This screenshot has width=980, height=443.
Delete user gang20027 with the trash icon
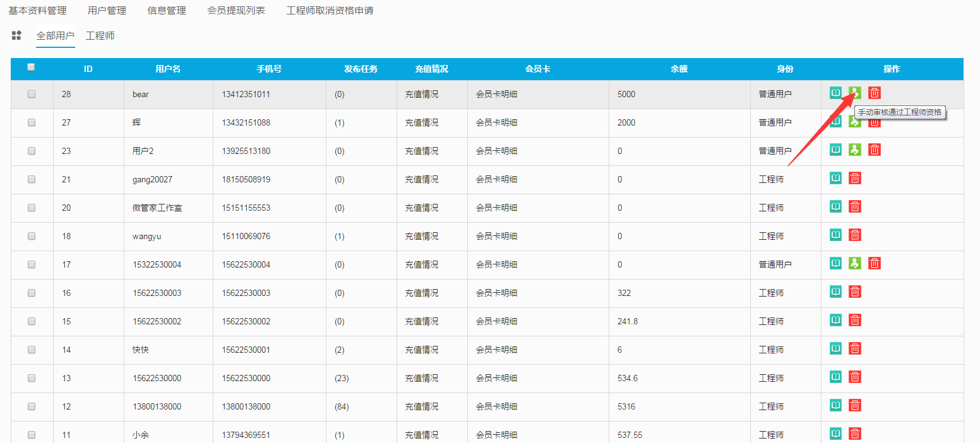tap(854, 179)
